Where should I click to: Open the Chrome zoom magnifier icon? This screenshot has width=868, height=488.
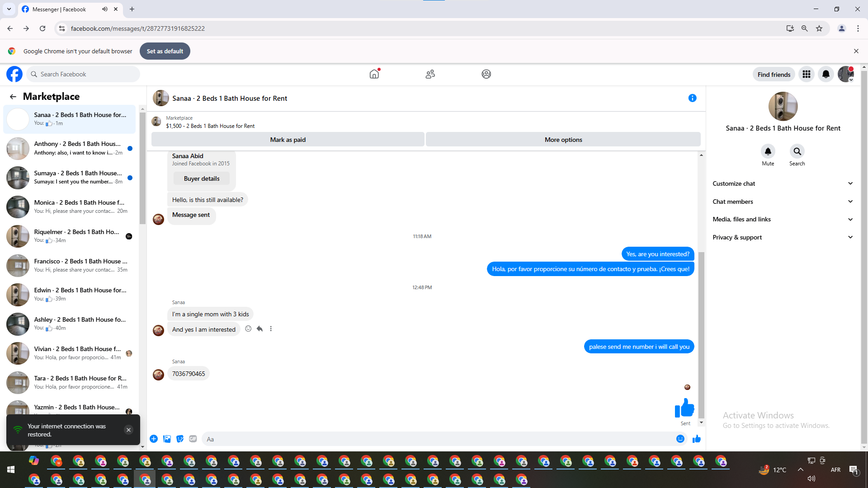coord(805,28)
